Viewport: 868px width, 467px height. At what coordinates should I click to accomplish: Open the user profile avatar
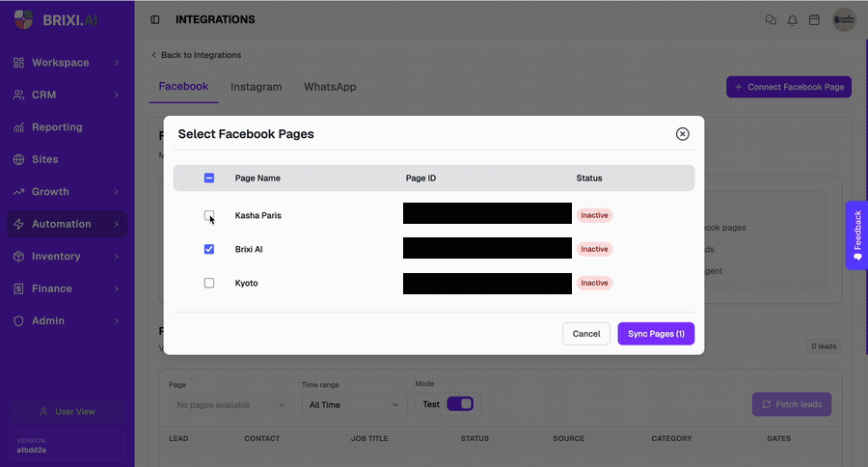[844, 20]
